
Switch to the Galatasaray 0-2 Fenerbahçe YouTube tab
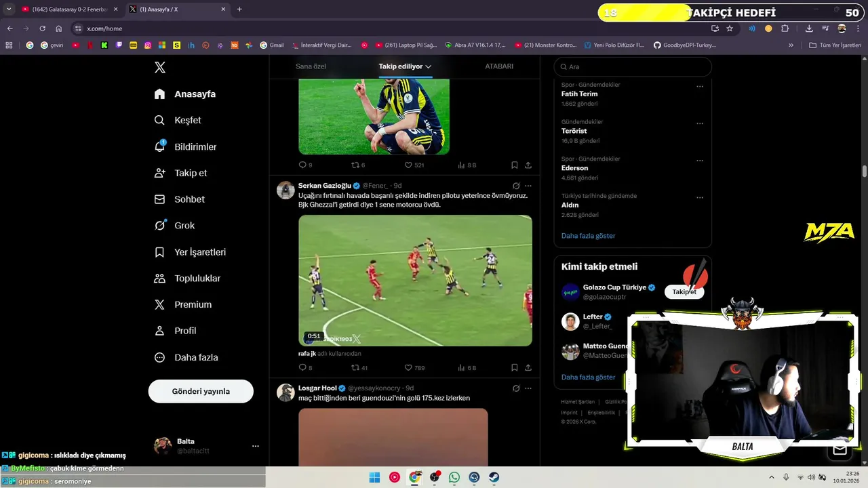(69, 9)
